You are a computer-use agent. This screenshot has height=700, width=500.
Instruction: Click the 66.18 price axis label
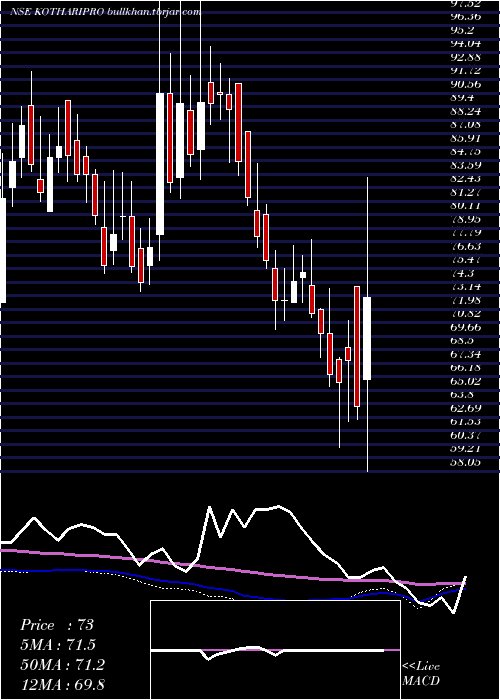(466, 367)
